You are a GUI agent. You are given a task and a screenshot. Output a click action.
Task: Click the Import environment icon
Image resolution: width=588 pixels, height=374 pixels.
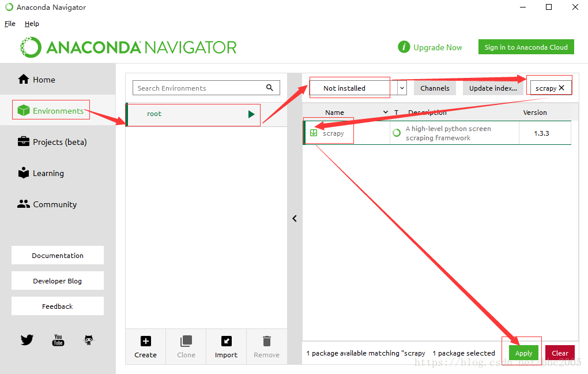point(227,341)
